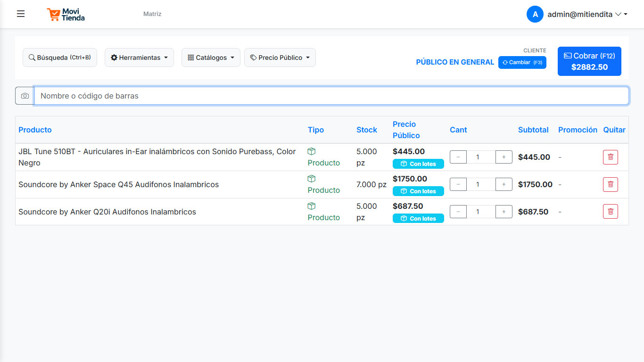This screenshot has height=362, width=644.
Task: Expand the Herramientas dropdown
Action: tap(139, 58)
